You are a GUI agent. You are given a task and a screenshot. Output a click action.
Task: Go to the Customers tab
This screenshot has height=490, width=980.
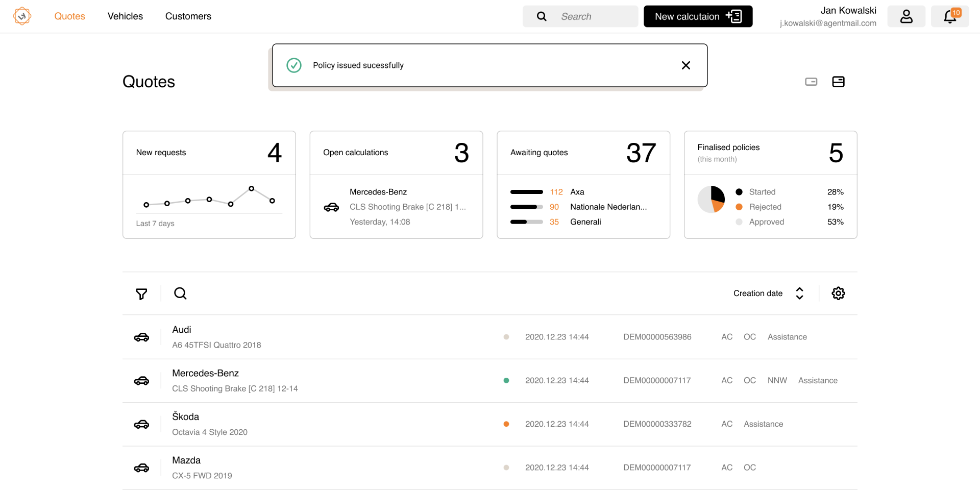pos(188,16)
